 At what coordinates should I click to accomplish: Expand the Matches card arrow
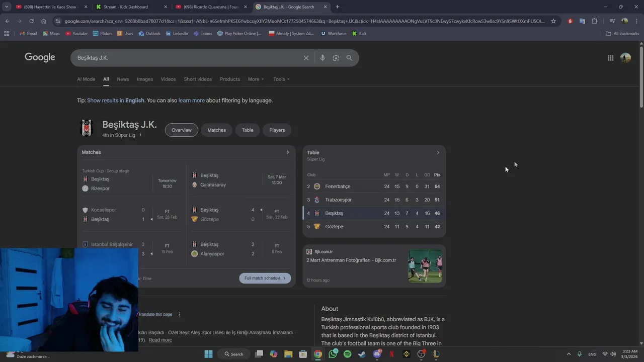click(x=288, y=152)
